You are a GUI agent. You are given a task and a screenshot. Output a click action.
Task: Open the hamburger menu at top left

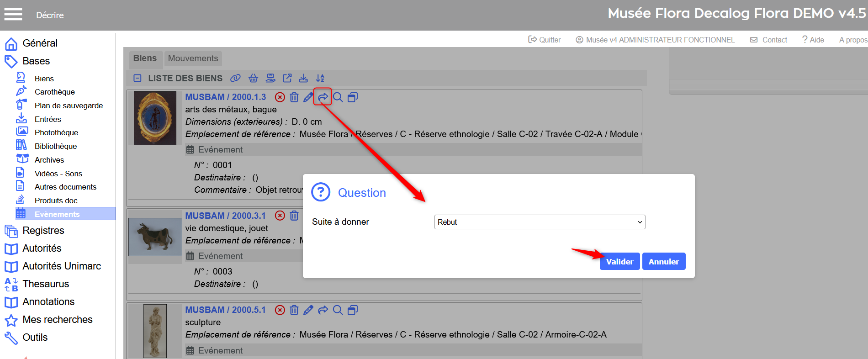(x=13, y=15)
